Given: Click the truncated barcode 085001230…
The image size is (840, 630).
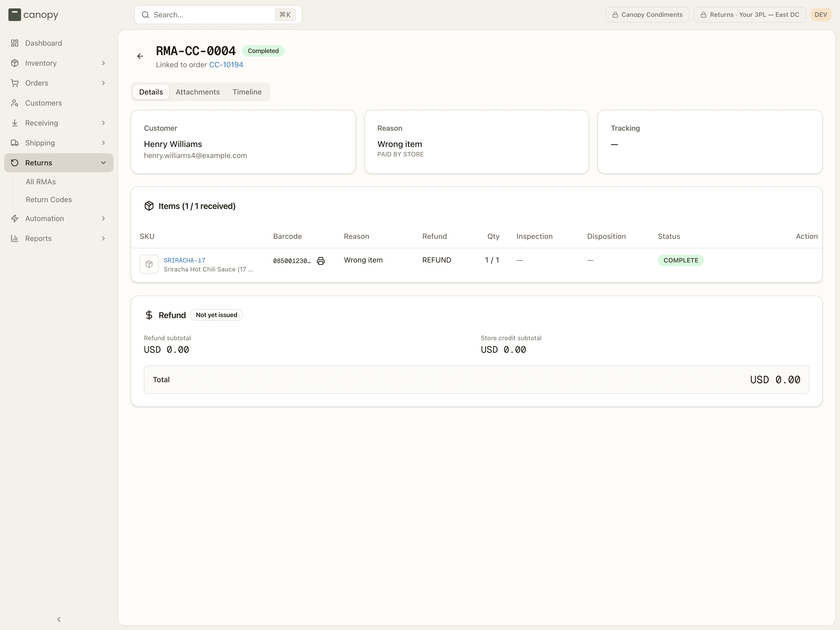Looking at the screenshot, I should tap(292, 261).
